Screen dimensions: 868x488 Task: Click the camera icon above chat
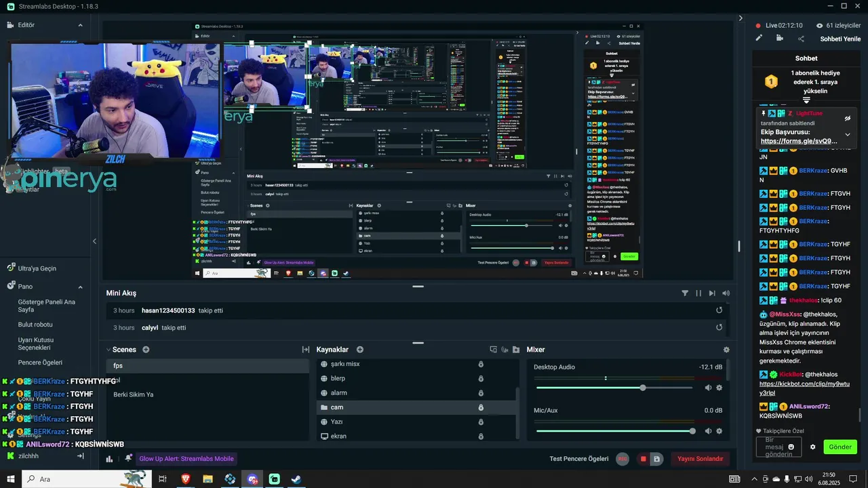780,39
